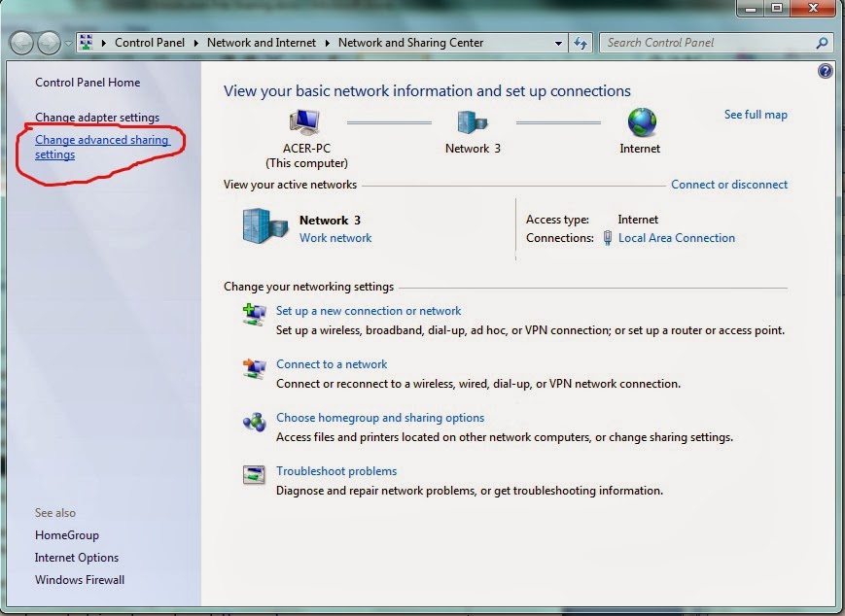845x616 pixels.
Task: Click the Refresh icon in the address bar
Action: coord(580,43)
